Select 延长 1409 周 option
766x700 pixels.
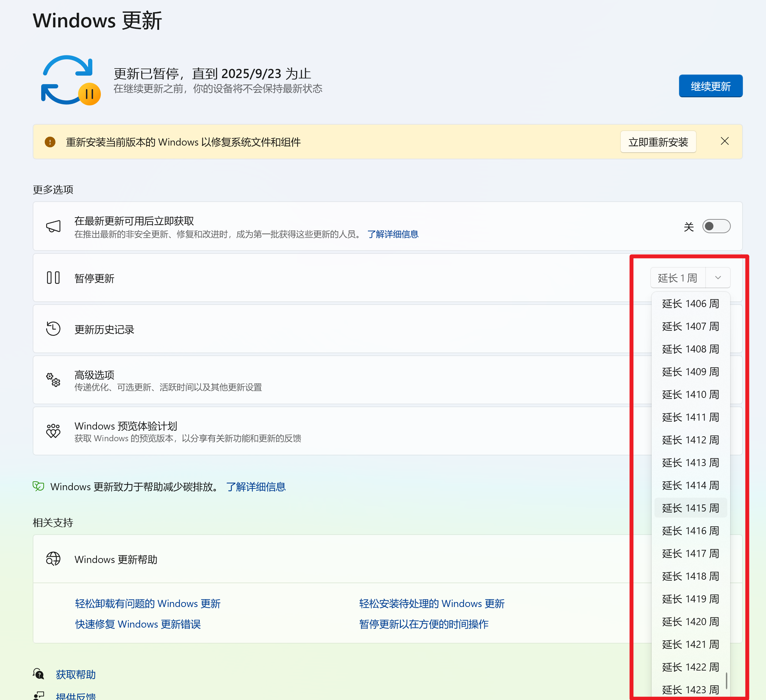pyautogui.click(x=690, y=371)
